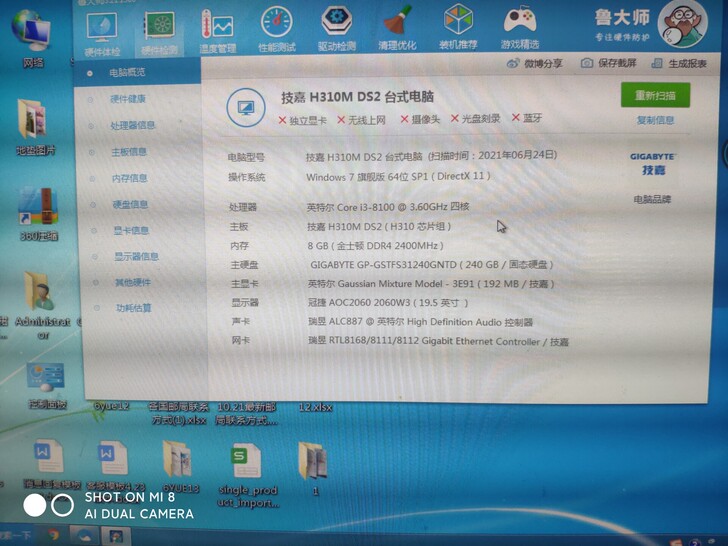Click the 8 GB DDR4 2400MHz memory text
728x546 pixels.
coord(375,246)
